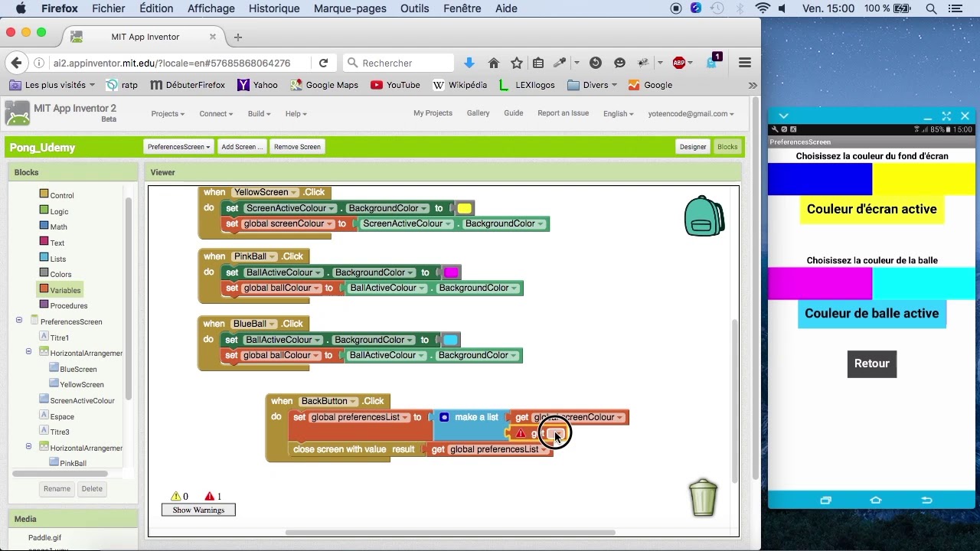Open the Firefox hamburger menu

[745, 63]
